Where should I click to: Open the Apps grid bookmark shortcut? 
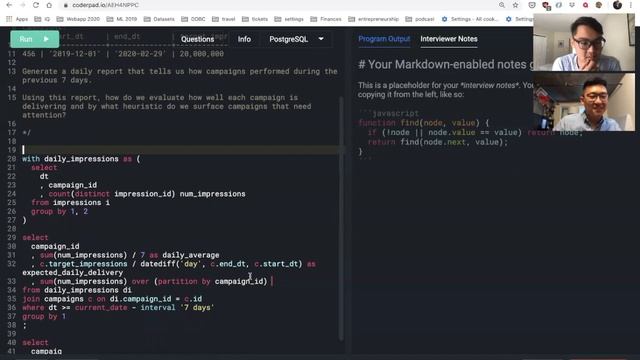tap(17, 19)
